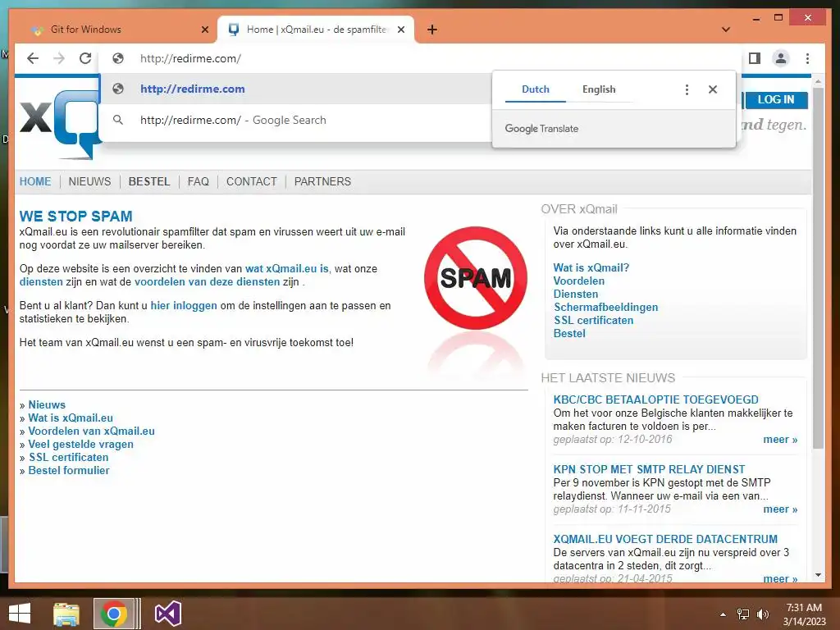
Task: Open 'Wat is xQmail.eu' bottom link
Action: pyautogui.click(x=71, y=418)
